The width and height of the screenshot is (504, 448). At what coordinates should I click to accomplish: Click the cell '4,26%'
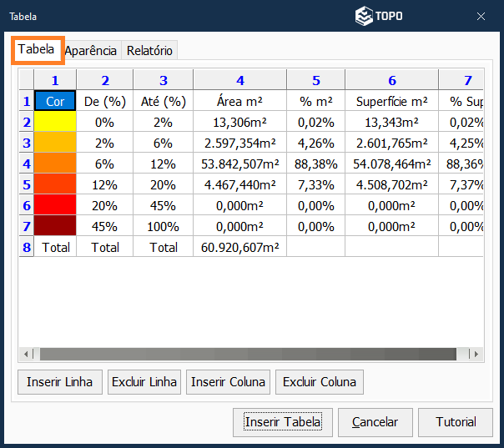coord(316,143)
